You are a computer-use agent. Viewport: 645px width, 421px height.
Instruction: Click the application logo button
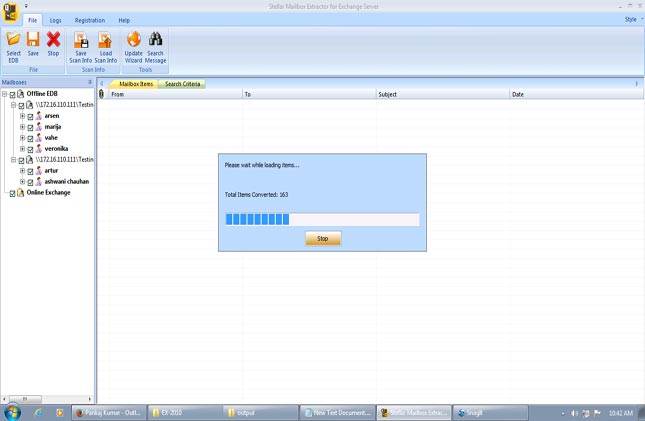tap(10, 11)
